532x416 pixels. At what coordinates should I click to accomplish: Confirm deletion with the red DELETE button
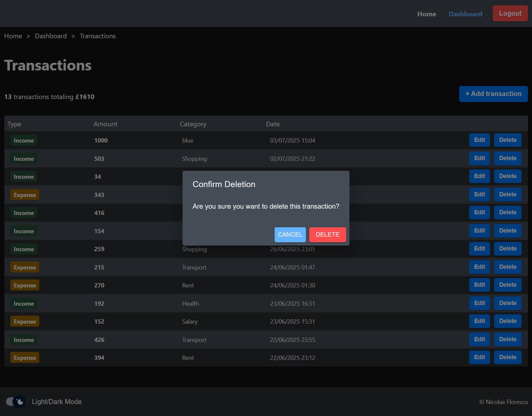327,235
